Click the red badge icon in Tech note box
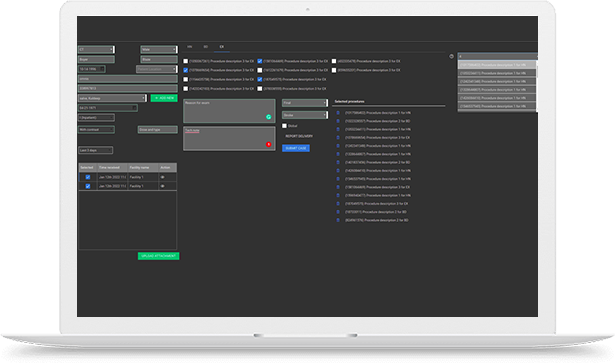The image size is (615, 363). click(x=269, y=144)
